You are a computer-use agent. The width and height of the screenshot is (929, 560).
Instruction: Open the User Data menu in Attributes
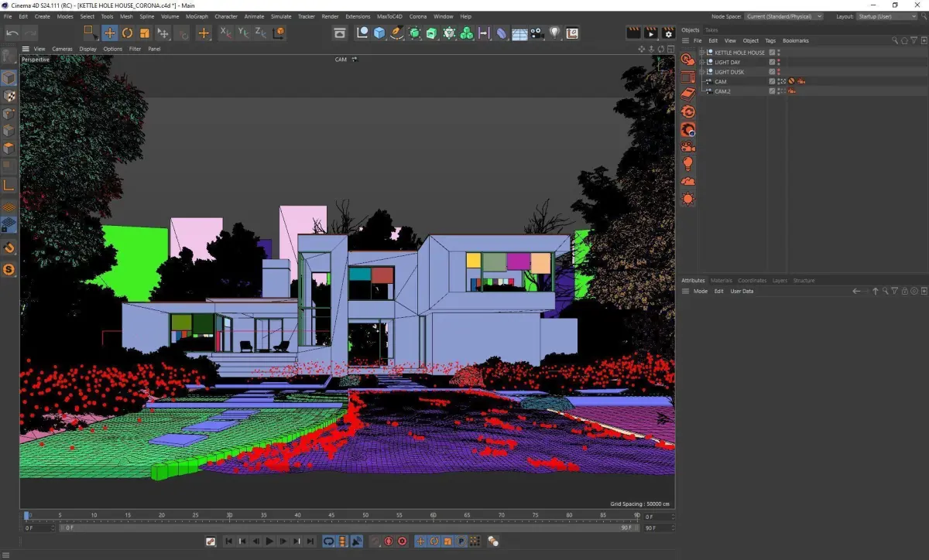click(742, 291)
